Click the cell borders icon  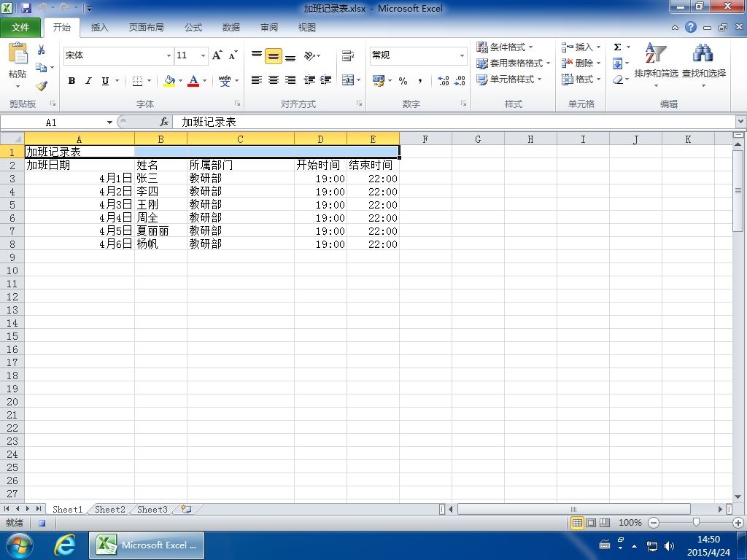tap(137, 80)
